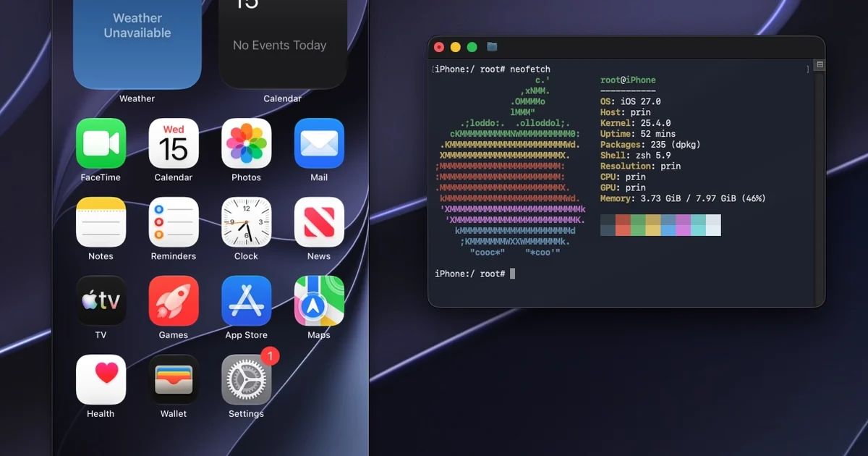Image resolution: width=868 pixels, height=456 pixels.
Task: Click the terminal window's vertical scrollbar track
Action: coord(820,187)
